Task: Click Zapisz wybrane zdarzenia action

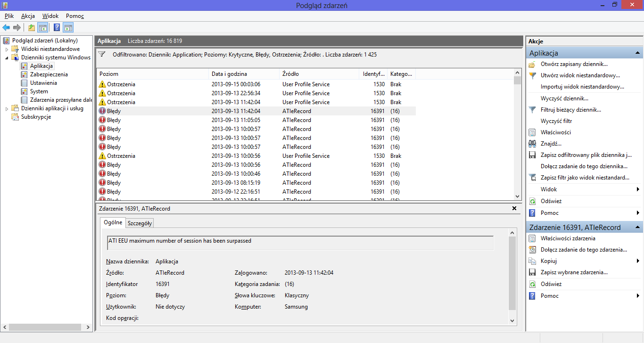Action: pyautogui.click(x=574, y=272)
